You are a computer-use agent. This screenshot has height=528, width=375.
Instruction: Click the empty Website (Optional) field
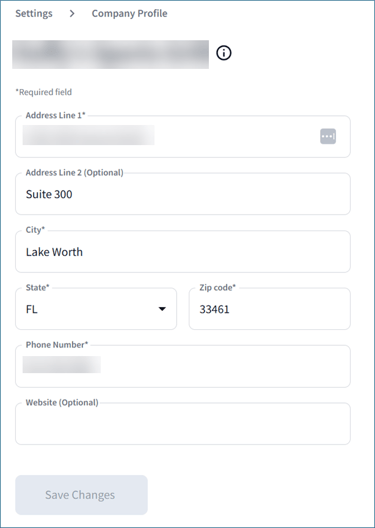pos(183,424)
